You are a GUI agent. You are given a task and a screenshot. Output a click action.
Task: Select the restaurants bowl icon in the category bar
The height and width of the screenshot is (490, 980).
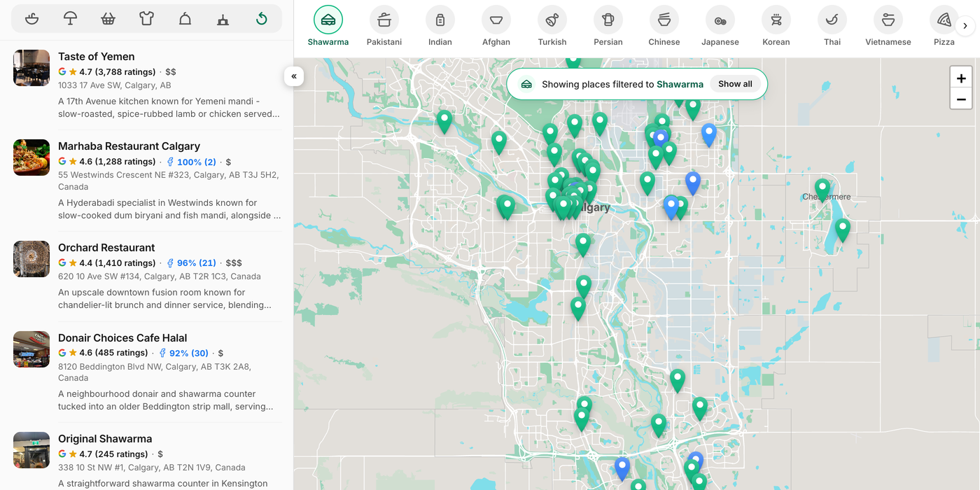pyautogui.click(x=31, y=19)
